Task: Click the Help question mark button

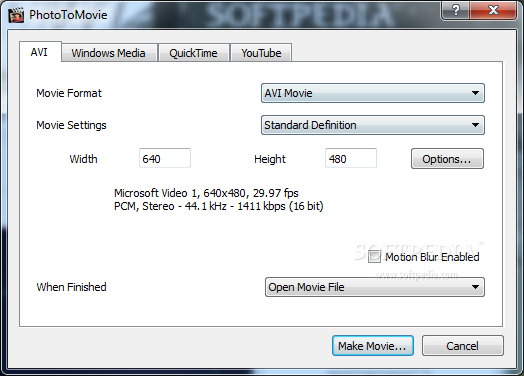Action: 456,10
